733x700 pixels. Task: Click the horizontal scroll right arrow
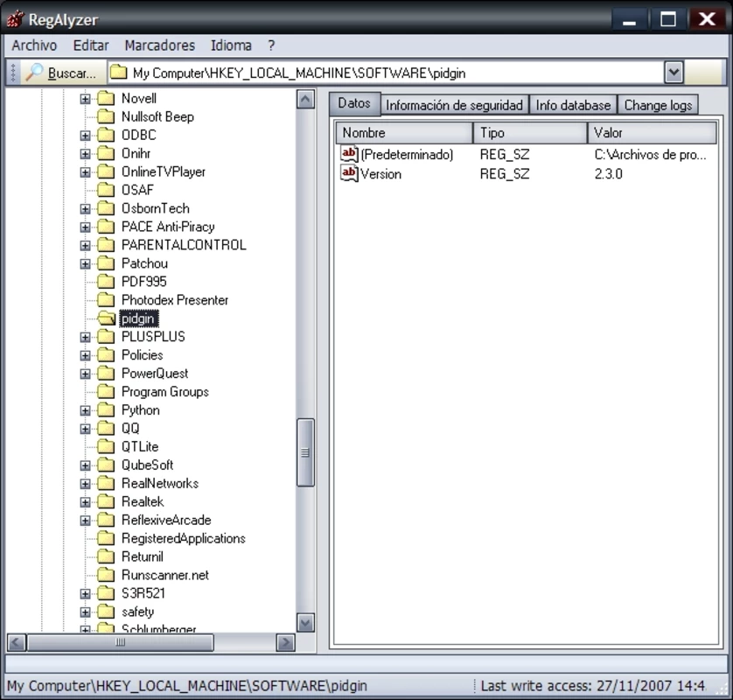tap(285, 642)
